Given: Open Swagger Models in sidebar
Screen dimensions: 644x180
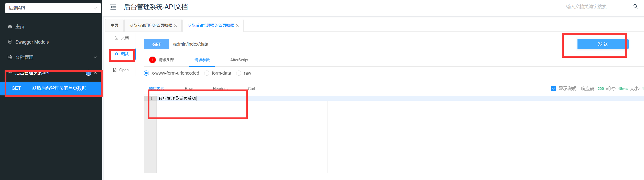Looking at the screenshot, I should (32, 42).
